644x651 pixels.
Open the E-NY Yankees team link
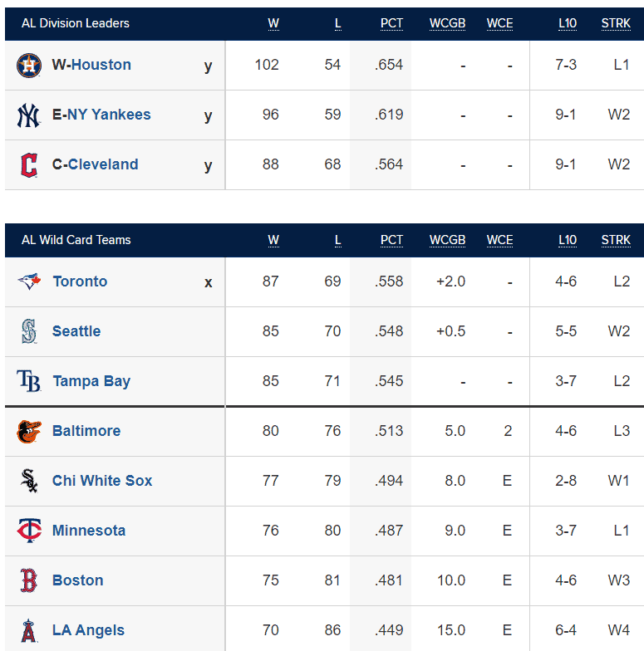point(101,115)
